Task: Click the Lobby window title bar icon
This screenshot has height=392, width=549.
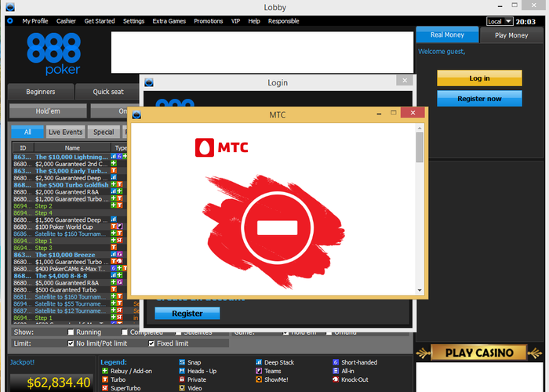Action: click(x=10, y=6)
